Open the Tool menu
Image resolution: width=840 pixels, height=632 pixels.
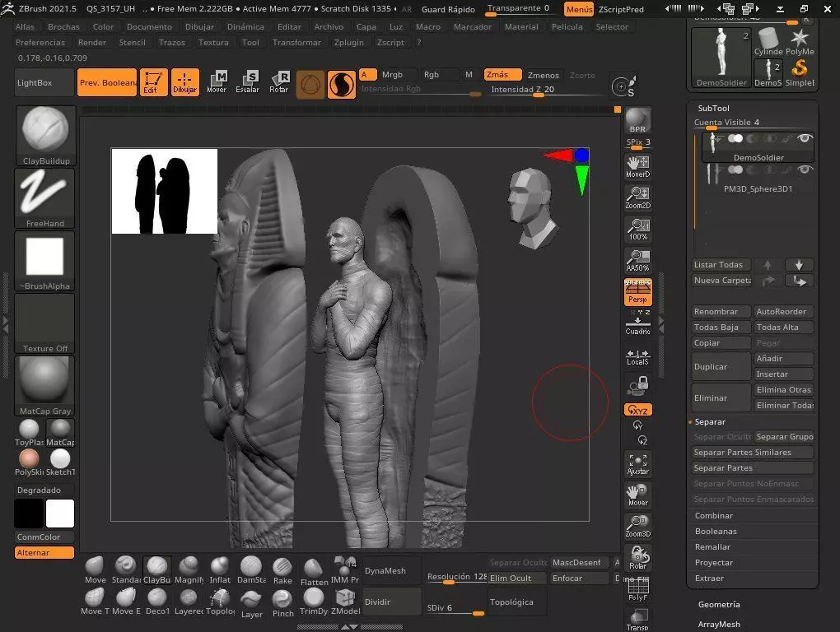(x=250, y=42)
